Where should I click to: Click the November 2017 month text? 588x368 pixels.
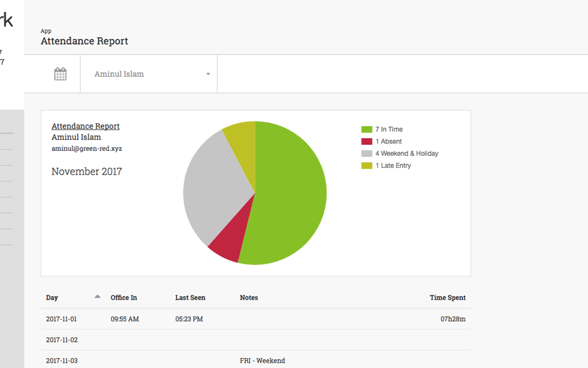pos(87,172)
